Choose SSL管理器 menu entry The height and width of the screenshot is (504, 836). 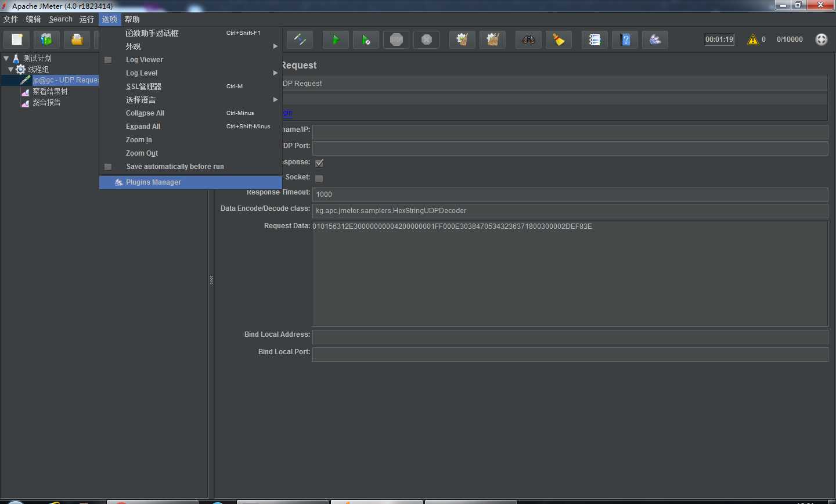[x=191, y=87]
